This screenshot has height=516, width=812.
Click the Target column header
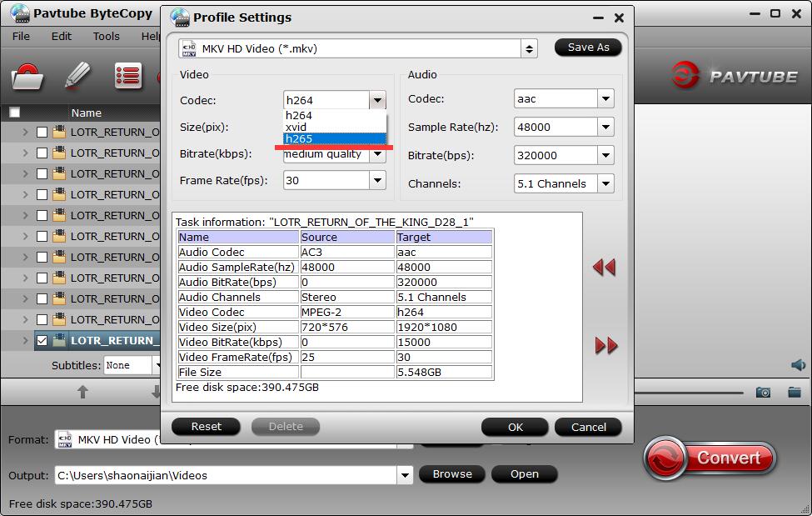click(x=444, y=237)
